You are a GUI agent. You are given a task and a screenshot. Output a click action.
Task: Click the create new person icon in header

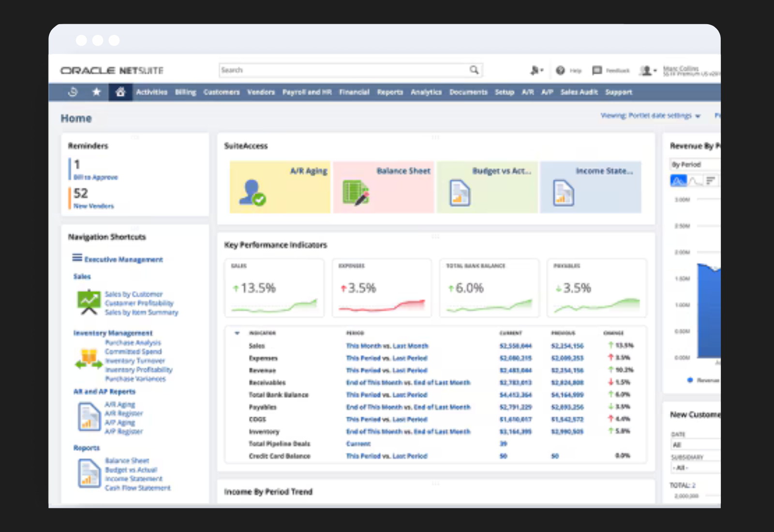click(x=535, y=71)
